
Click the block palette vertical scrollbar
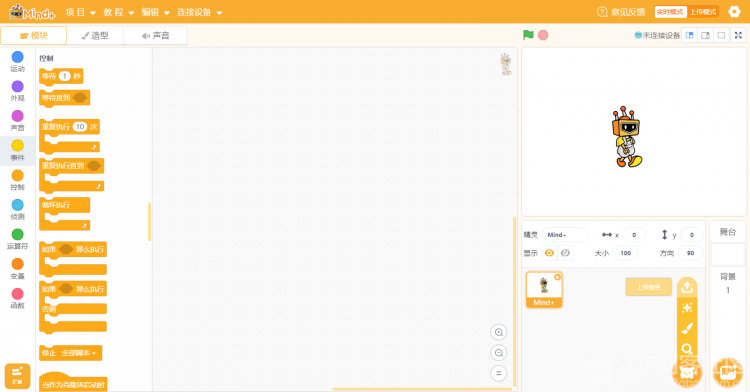tap(149, 222)
